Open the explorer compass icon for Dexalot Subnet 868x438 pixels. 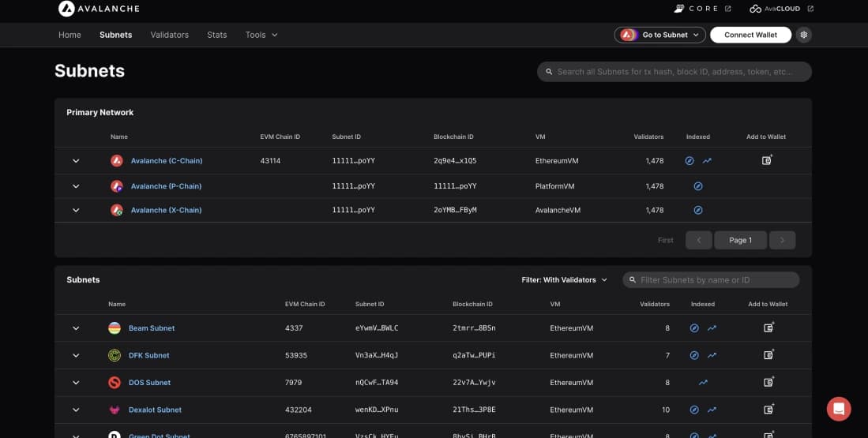pos(694,410)
